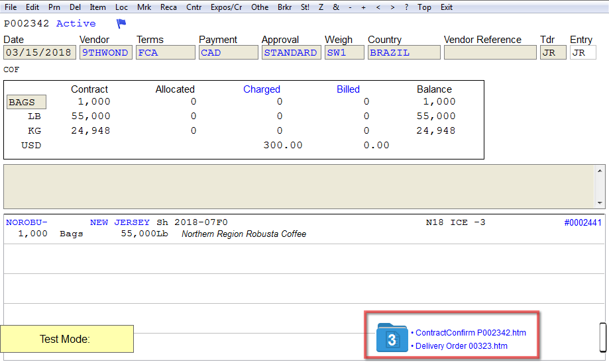Open the Prn menu
This screenshot has width=609, height=364.
(x=54, y=7)
